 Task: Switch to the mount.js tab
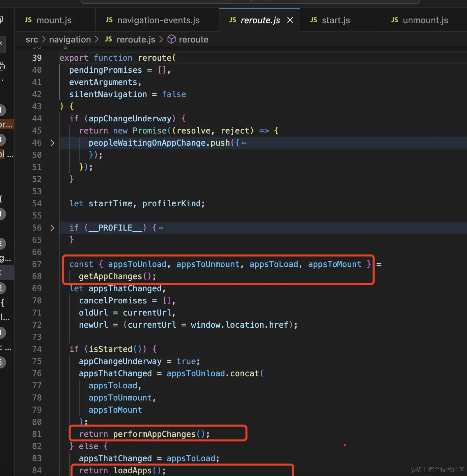[55, 20]
